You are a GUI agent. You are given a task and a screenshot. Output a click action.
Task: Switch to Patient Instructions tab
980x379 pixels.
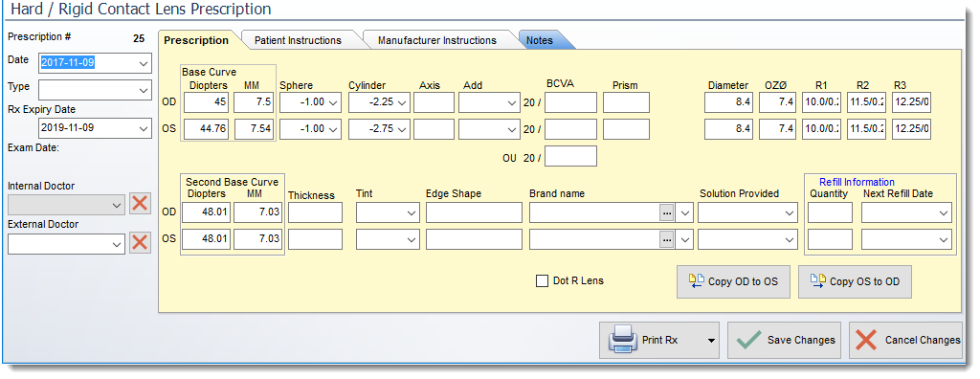point(298,40)
